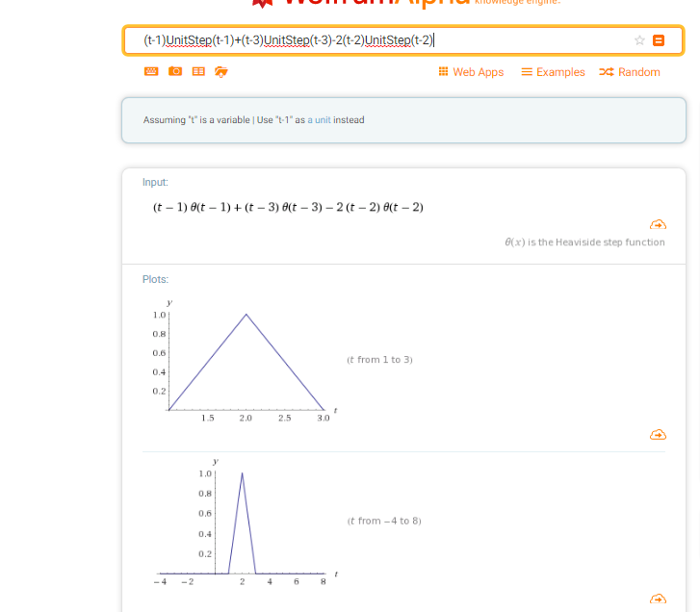Image resolution: width=700 pixels, height=612 pixels.
Task: Select the data input table icon
Action: coord(198,72)
